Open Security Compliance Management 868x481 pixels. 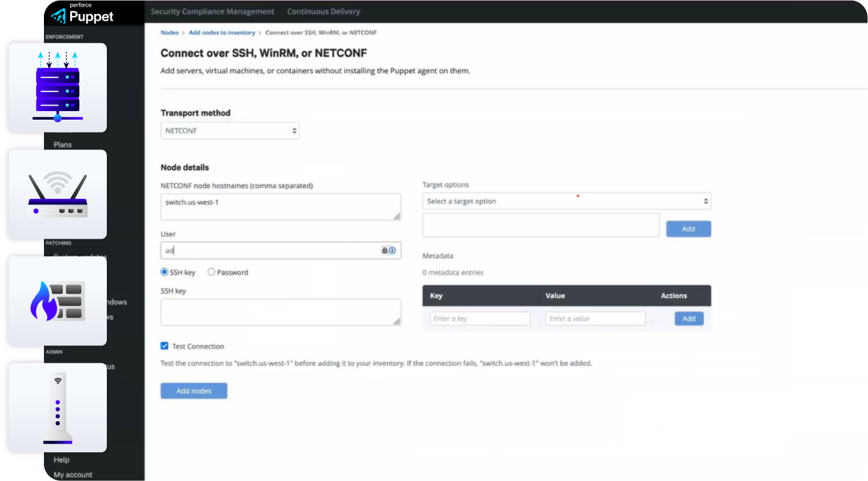pos(212,11)
